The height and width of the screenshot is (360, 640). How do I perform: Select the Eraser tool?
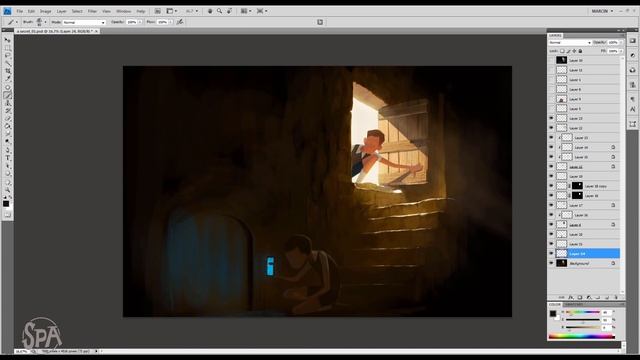pyautogui.click(x=7, y=118)
